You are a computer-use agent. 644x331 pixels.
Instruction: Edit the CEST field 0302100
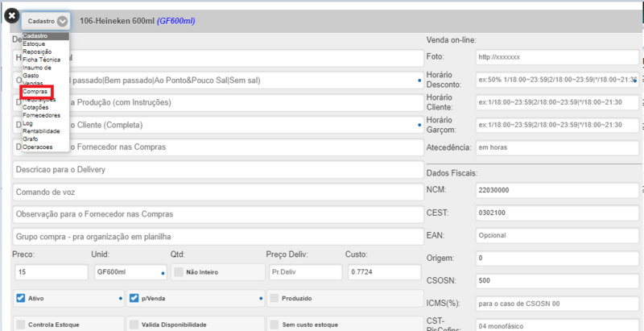[x=557, y=213]
